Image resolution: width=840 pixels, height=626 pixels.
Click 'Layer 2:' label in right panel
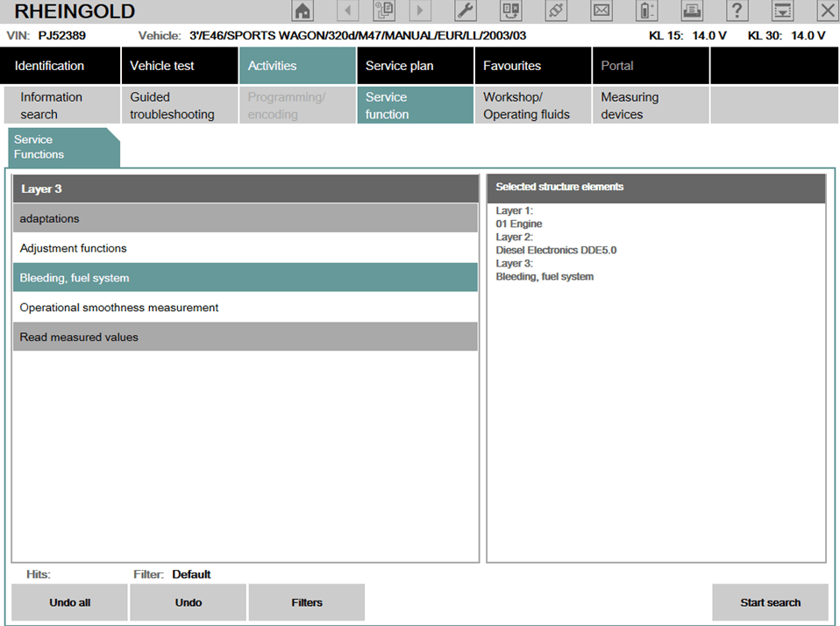[x=515, y=237]
